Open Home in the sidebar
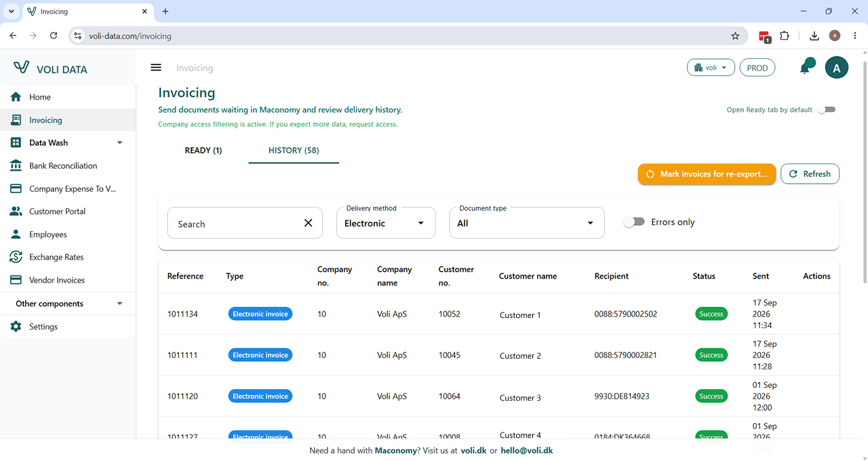The width and height of the screenshot is (868, 461). [68, 97]
